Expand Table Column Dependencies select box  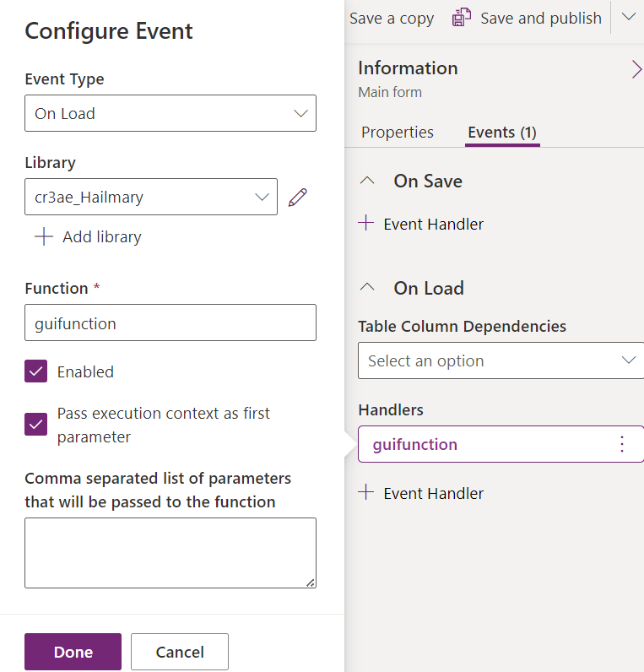pyautogui.click(x=501, y=360)
